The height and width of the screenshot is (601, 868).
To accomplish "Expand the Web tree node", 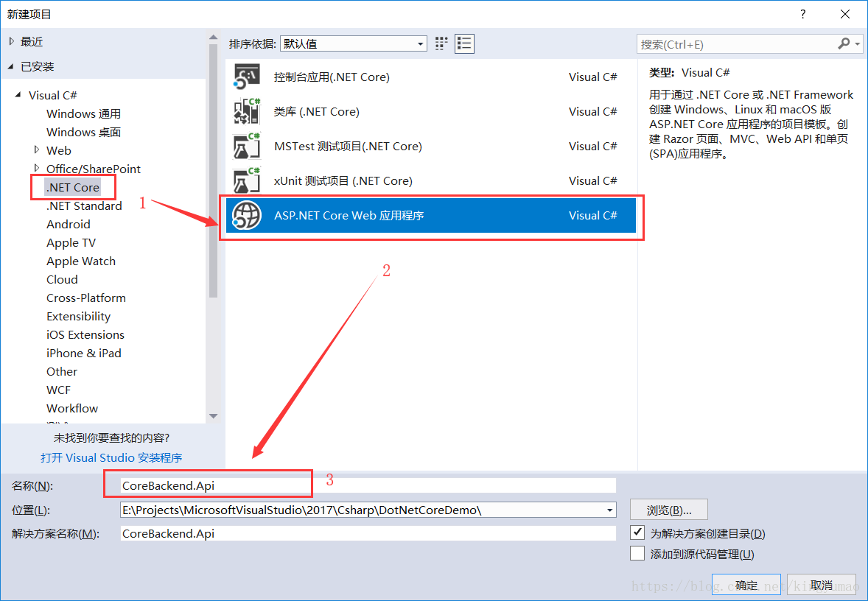I will pos(37,150).
